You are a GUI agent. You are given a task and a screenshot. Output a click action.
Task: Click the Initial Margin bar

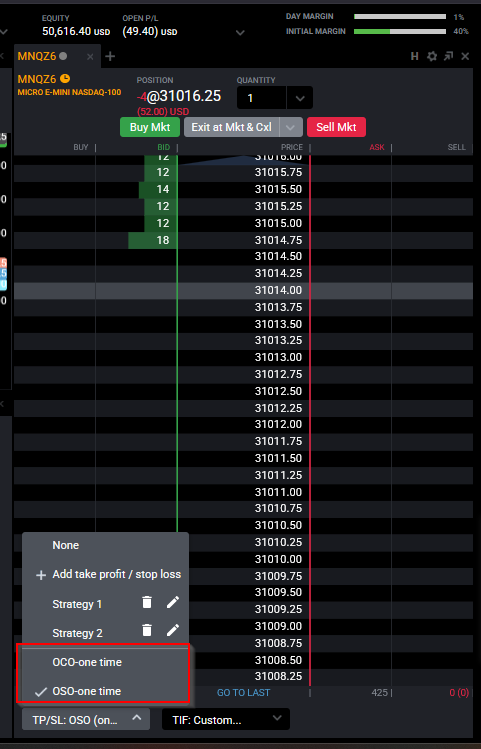[400, 32]
